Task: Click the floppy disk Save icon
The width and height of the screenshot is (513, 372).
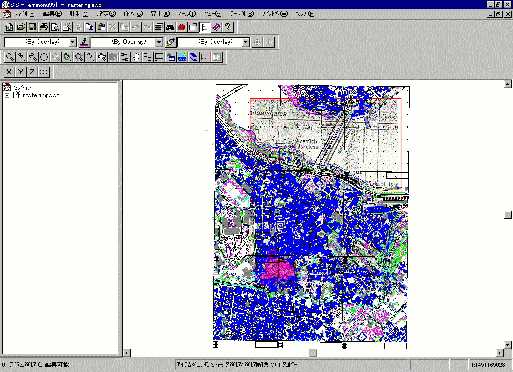Action: pyautogui.click(x=32, y=27)
